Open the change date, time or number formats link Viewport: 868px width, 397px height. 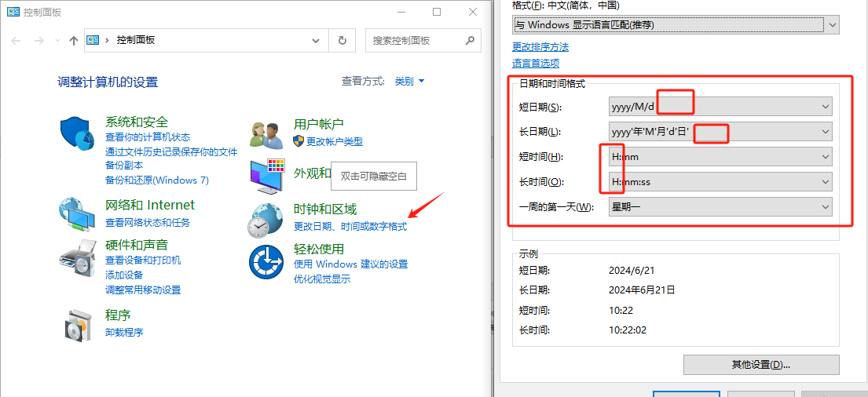pos(350,226)
